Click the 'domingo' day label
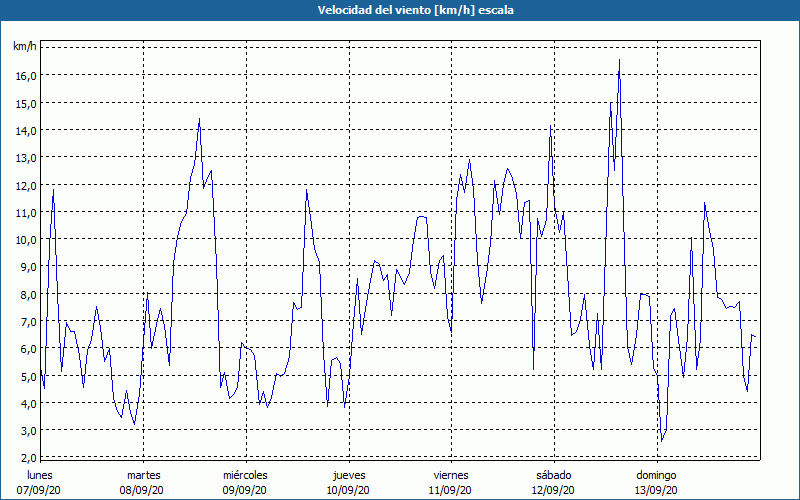Image resolution: width=800 pixels, height=500 pixels. click(x=656, y=475)
